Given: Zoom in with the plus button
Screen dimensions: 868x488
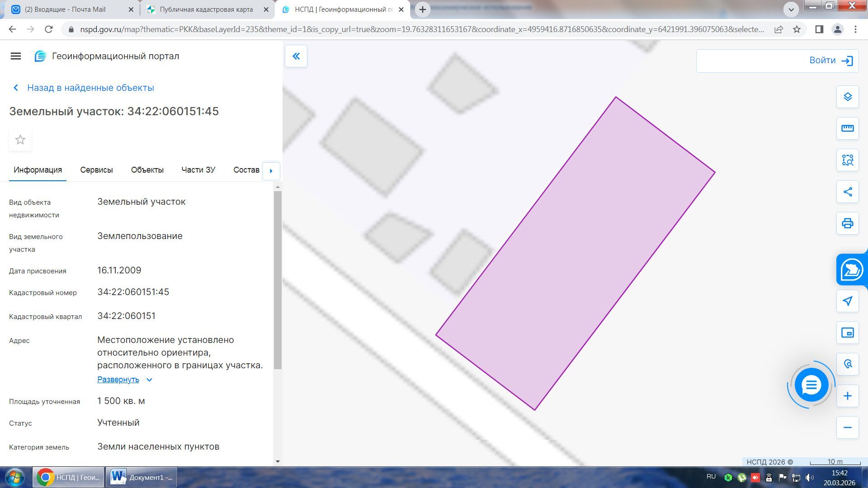Looking at the screenshot, I should [847, 396].
